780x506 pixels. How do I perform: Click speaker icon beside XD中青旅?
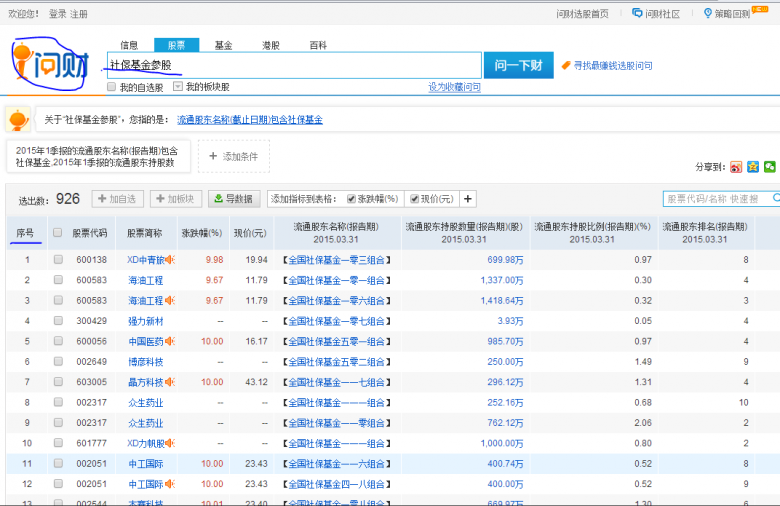[170, 260]
